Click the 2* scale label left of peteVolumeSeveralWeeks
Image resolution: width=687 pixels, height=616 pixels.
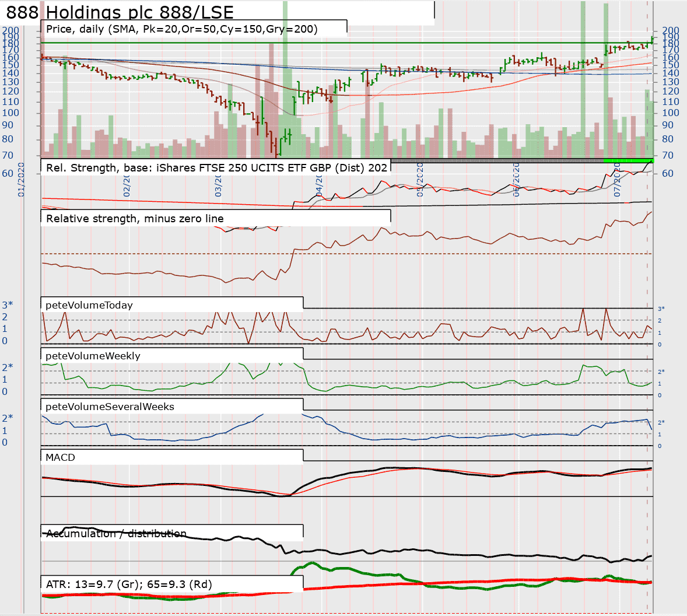(8, 418)
